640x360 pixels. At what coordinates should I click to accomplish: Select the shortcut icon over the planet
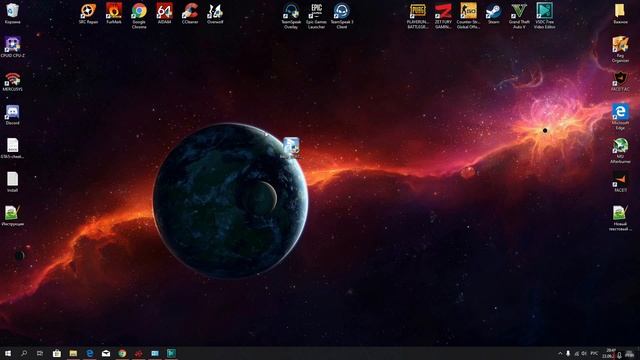pos(291,146)
